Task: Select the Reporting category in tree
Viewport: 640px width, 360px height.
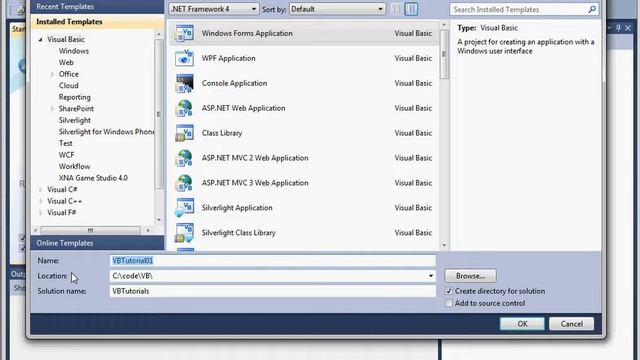Action: pyautogui.click(x=75, y=97)
